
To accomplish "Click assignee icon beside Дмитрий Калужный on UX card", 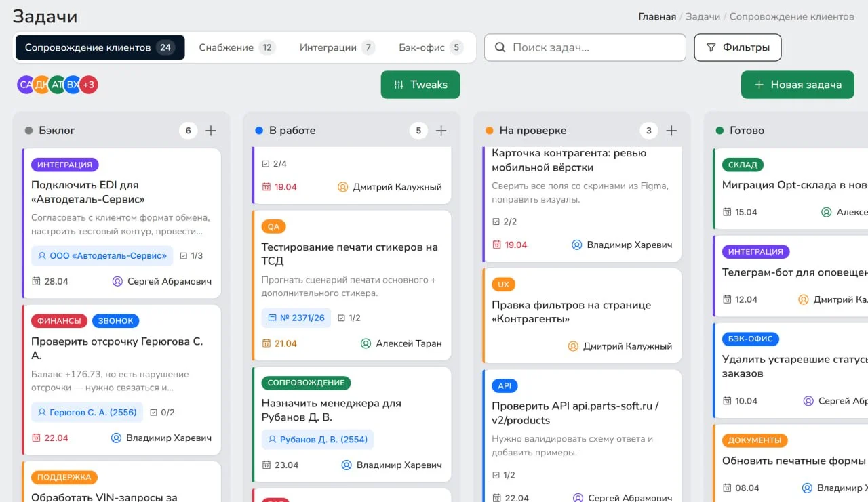I will [x=573, y=346].
